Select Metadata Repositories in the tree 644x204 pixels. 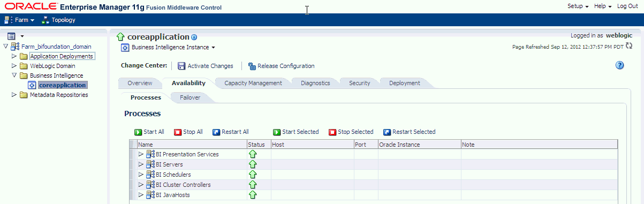pos(59,95)
